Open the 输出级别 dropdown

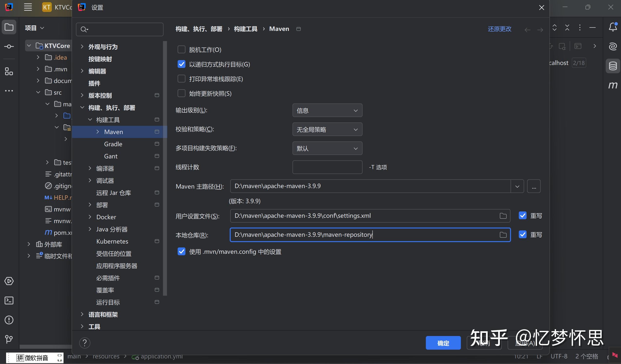327,110
